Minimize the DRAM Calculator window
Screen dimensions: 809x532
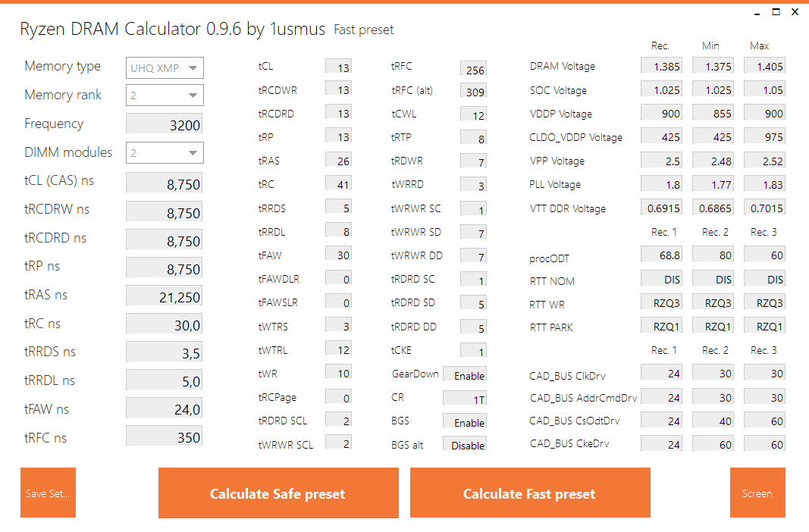(x=756, y=12)
